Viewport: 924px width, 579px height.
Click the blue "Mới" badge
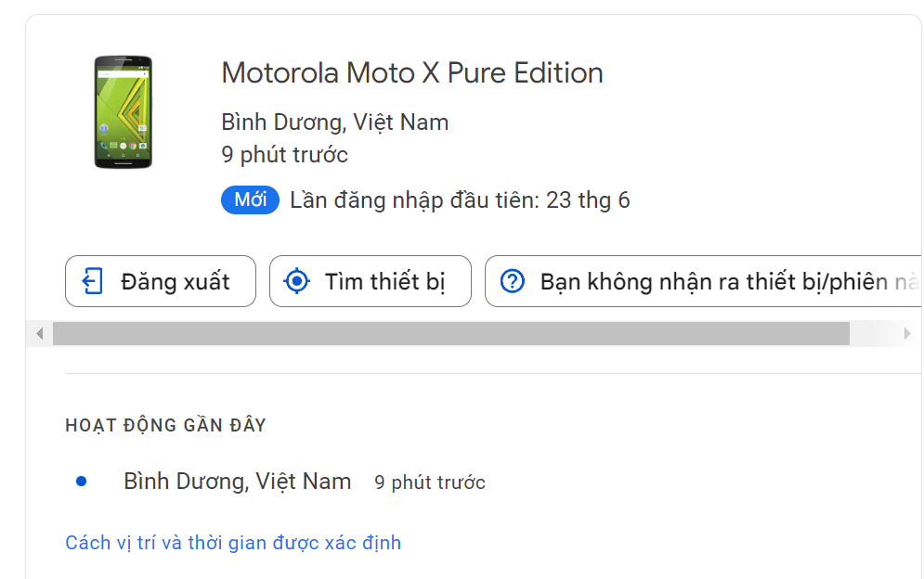pyautogui.click(x=250, y=200)
